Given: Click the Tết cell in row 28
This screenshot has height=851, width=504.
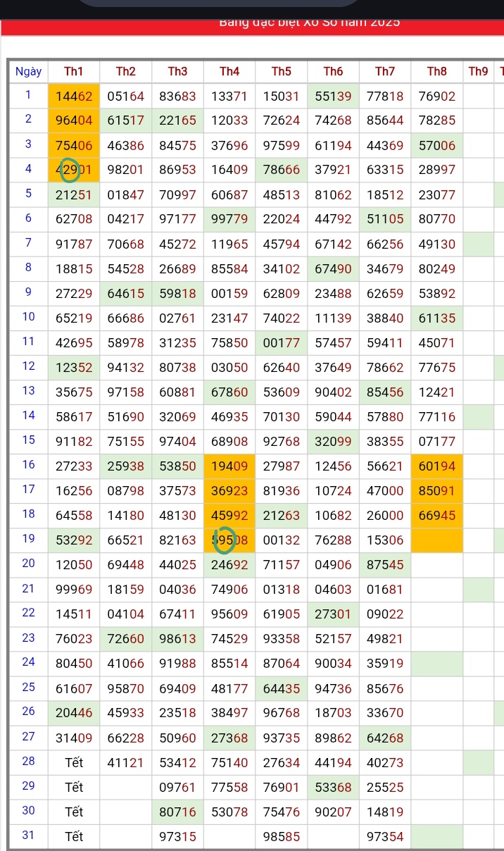Looking at the screenshot, I should point(73,762).
